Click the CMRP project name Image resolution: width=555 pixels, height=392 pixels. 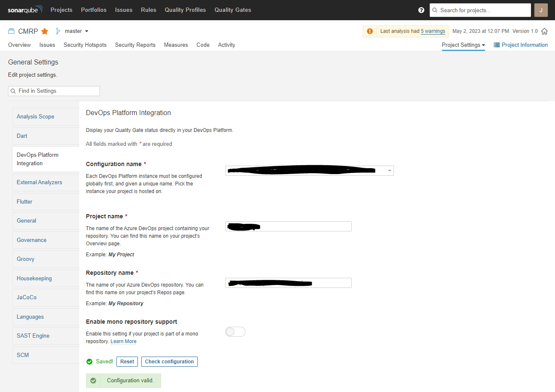tap(28, 31)
